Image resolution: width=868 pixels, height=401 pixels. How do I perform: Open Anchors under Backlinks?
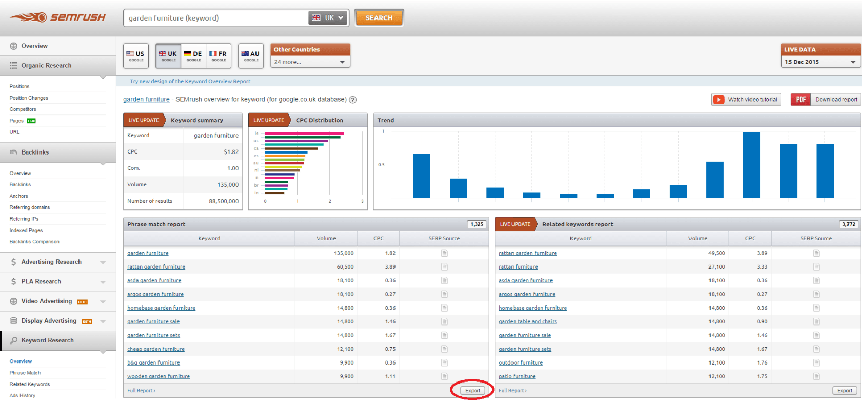[19, 196]
